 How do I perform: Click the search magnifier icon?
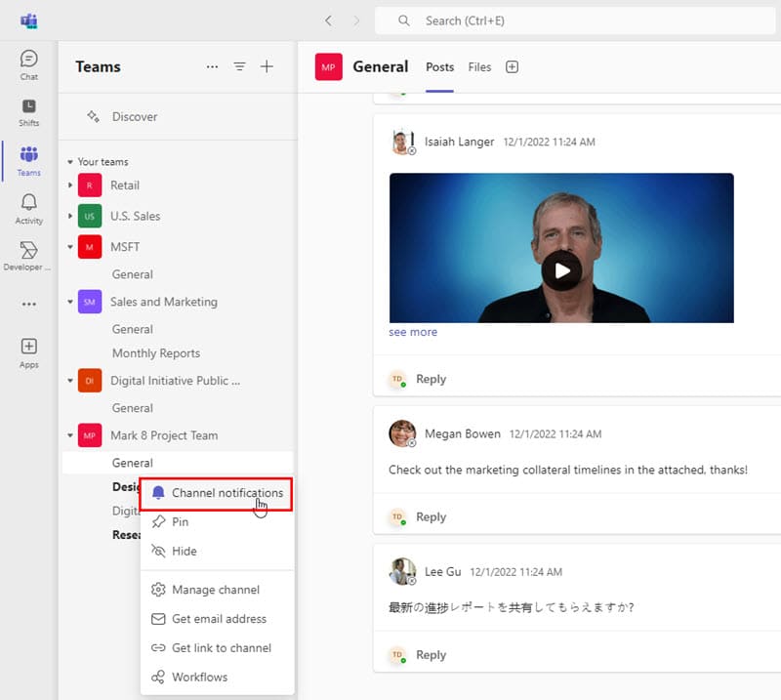pyautogui.click(x=404, y=21)
